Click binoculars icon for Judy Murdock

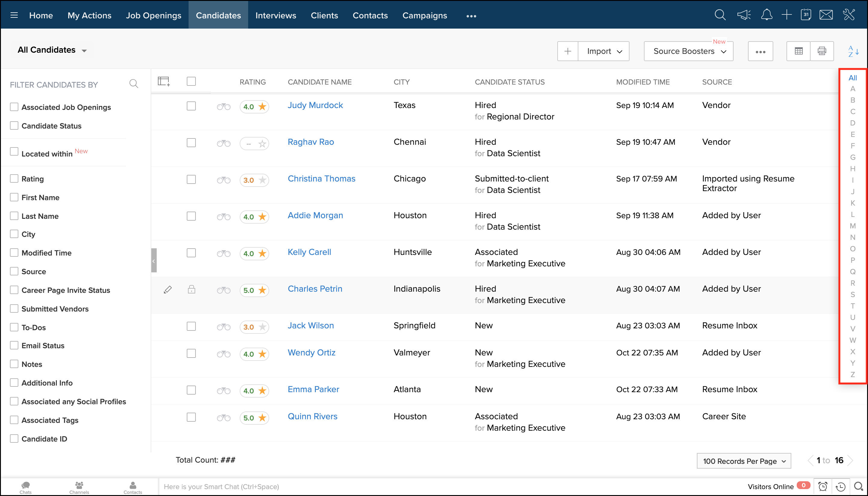pyautogui.click(x=223, y=107)
